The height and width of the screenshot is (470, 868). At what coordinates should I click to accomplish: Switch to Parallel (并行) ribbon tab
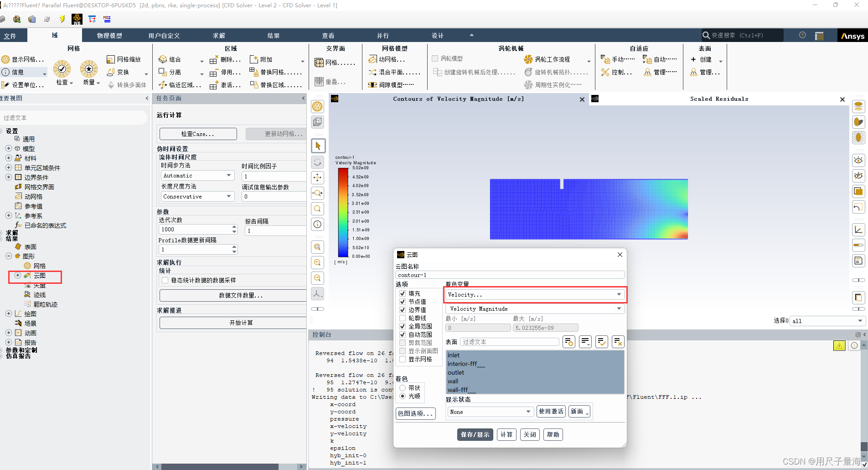(x=383, y=36)
